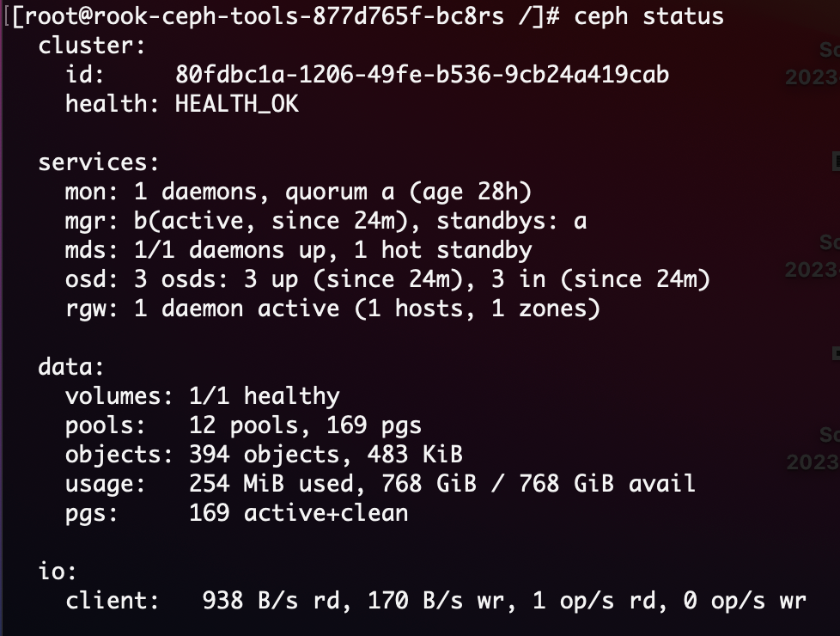Click the 'data:' section heading
Image resolution: width=840 pixels, height=636 pixels.
70,367
